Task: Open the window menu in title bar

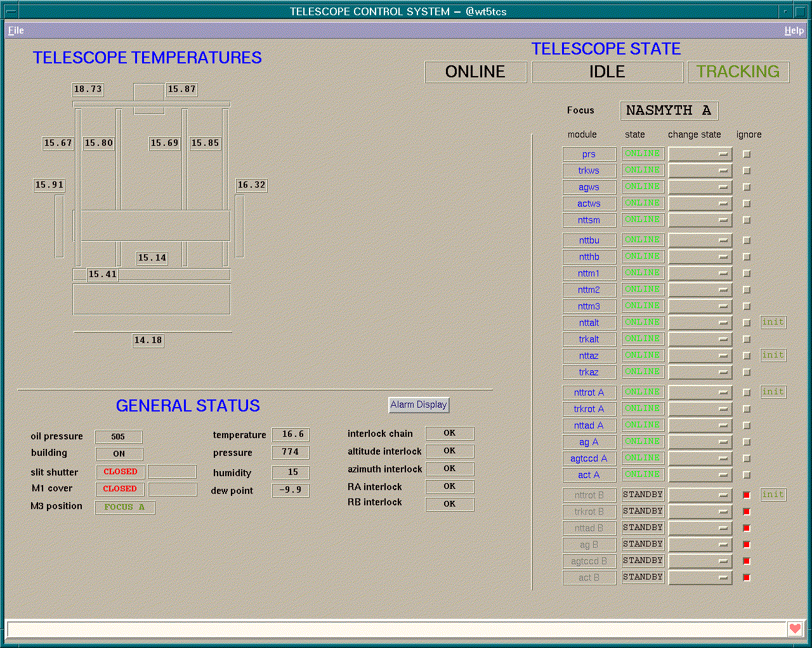Action: click(x=11, y=11)
